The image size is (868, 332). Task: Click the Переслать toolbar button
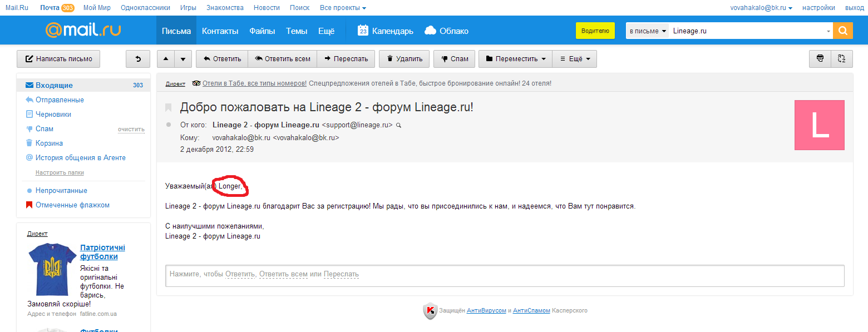[x=346, y=59]
